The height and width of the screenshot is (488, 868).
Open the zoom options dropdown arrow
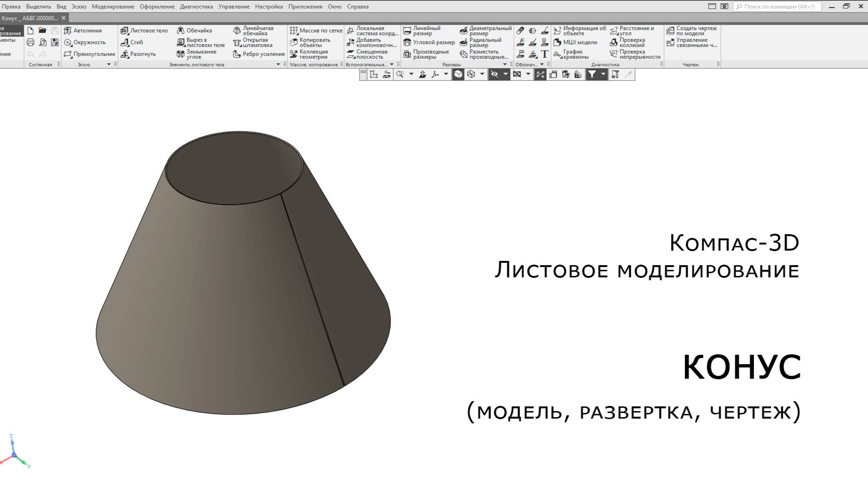(411, 74)
